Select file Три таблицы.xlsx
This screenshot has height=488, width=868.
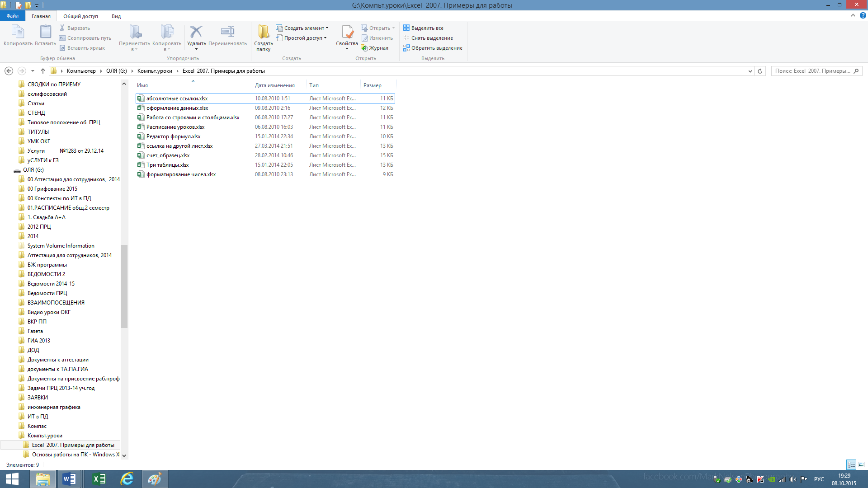pos(265,165)
